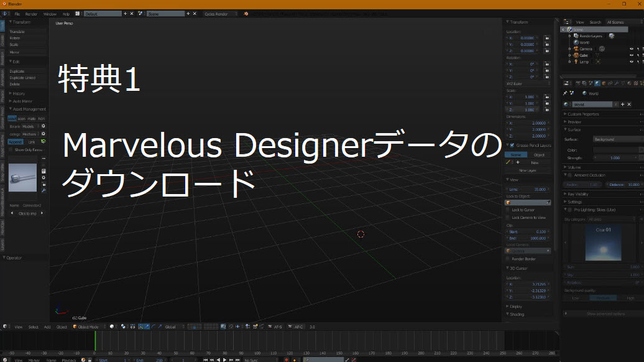This screenshot has width=644, height=362.
Task: Open the Window menu
Action: pos(50,14)
